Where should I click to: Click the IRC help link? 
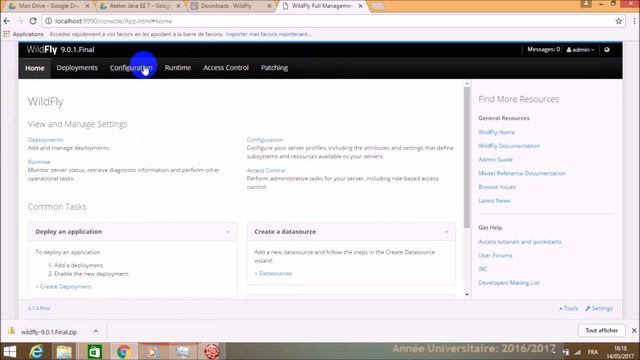click(482, 269)
